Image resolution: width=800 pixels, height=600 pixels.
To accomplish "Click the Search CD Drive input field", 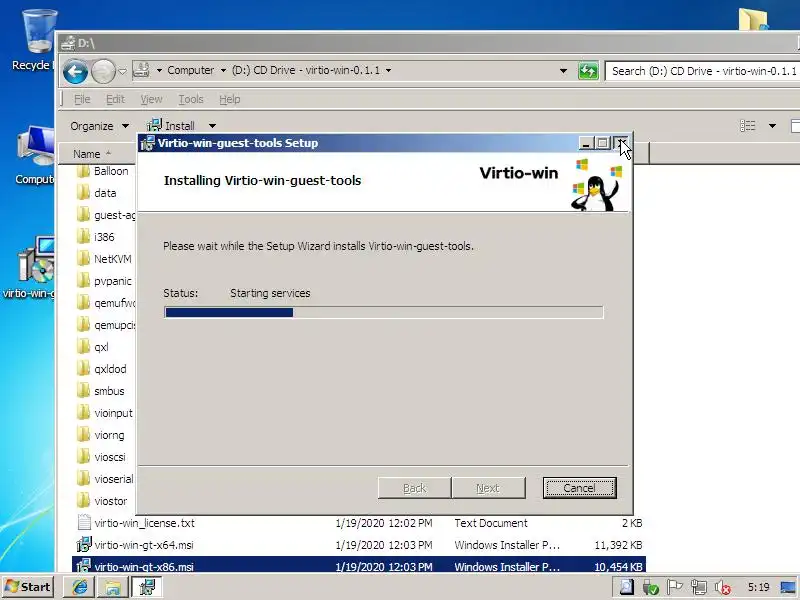I will point(703,71).
